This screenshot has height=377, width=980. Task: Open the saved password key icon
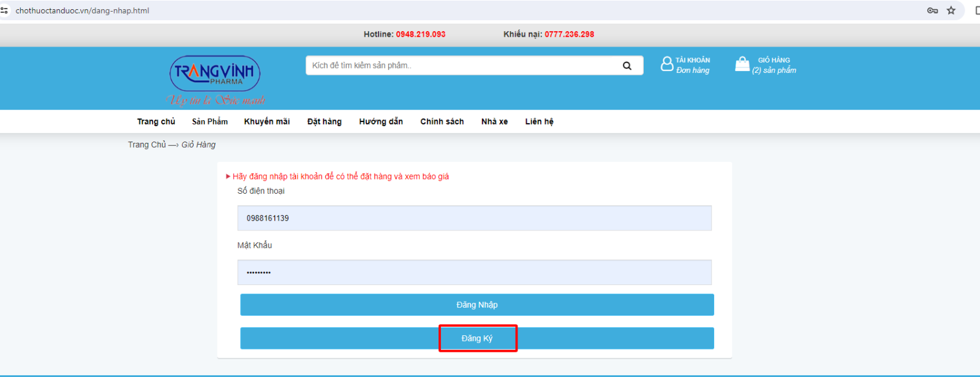coord(932,10)
